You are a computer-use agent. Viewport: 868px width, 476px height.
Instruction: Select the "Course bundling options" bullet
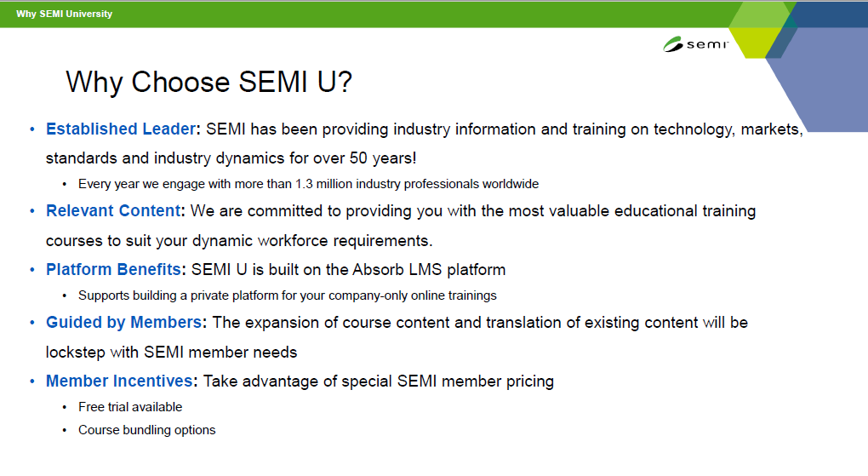146,430
